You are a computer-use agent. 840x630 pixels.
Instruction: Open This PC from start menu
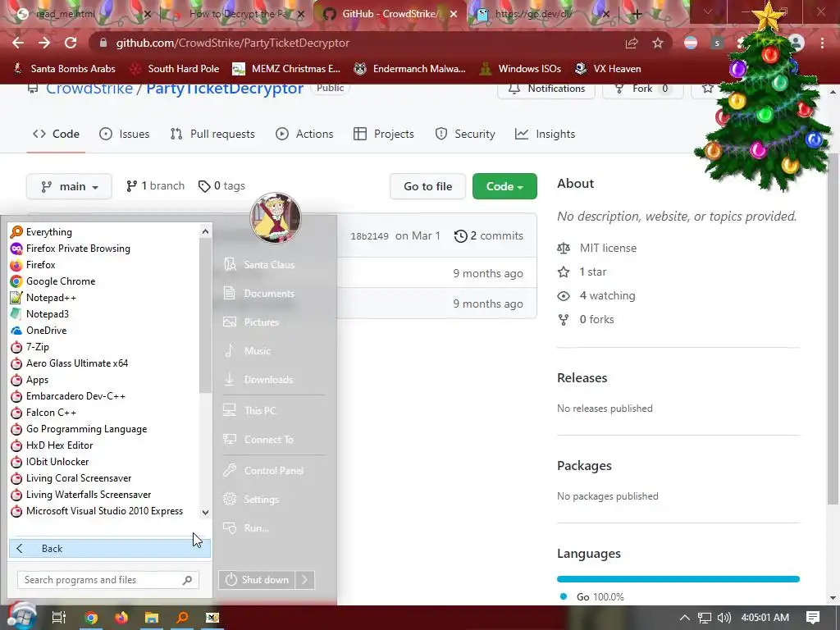(x=250, y=411)
